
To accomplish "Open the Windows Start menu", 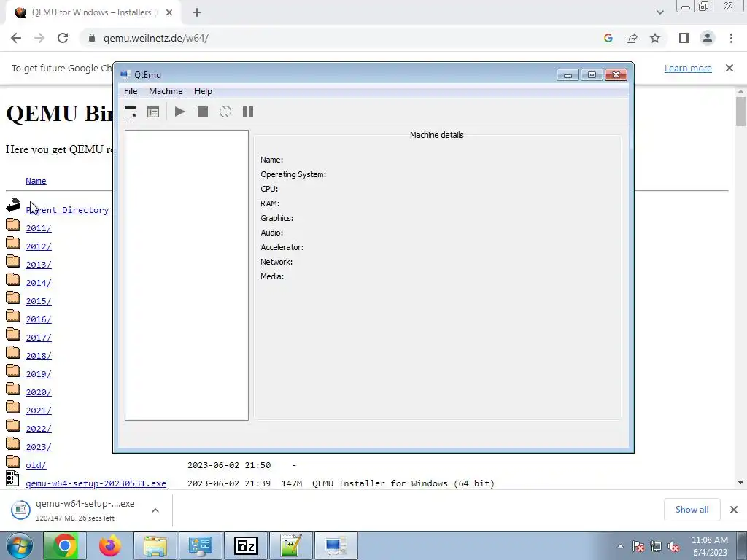I will 20,545.
